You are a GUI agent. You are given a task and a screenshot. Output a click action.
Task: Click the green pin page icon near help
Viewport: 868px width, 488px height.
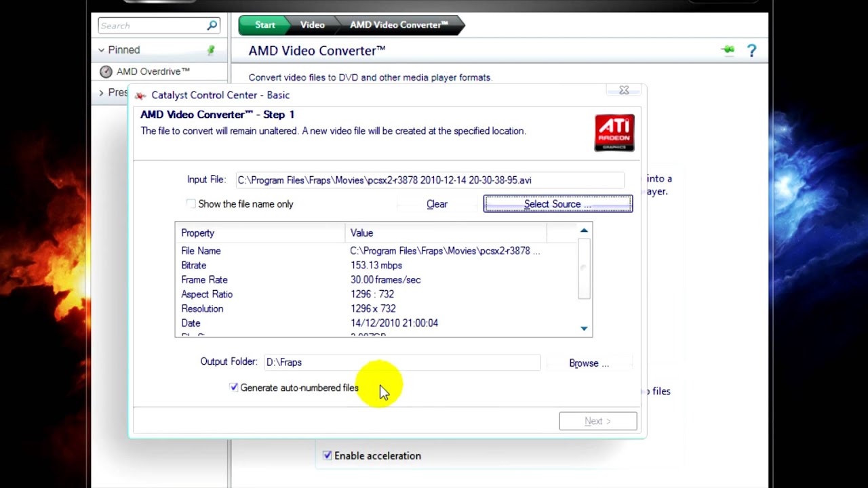tap(728, 50)
